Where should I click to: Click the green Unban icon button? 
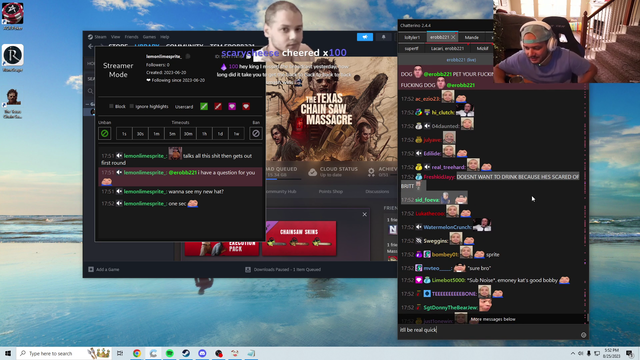tap(104, 133)
